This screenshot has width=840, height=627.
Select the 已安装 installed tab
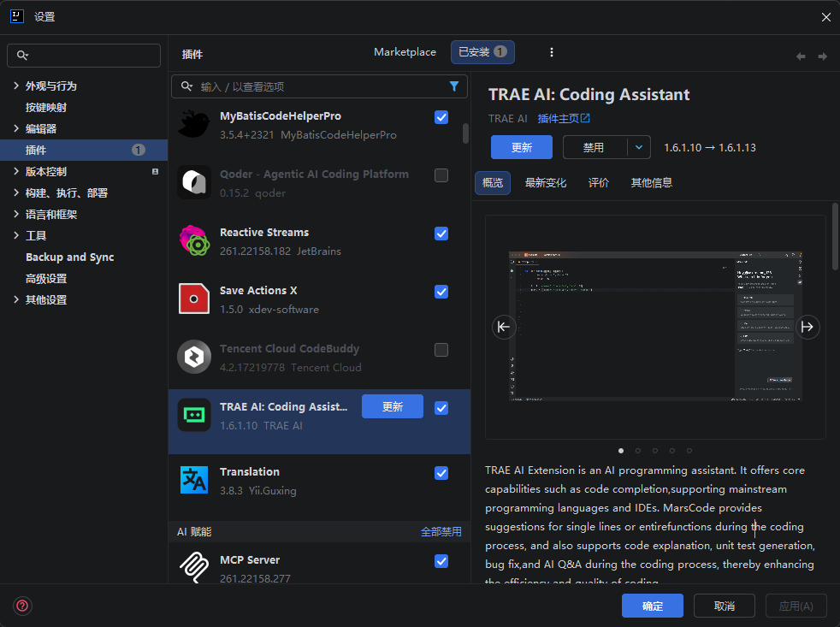point(482,52)
